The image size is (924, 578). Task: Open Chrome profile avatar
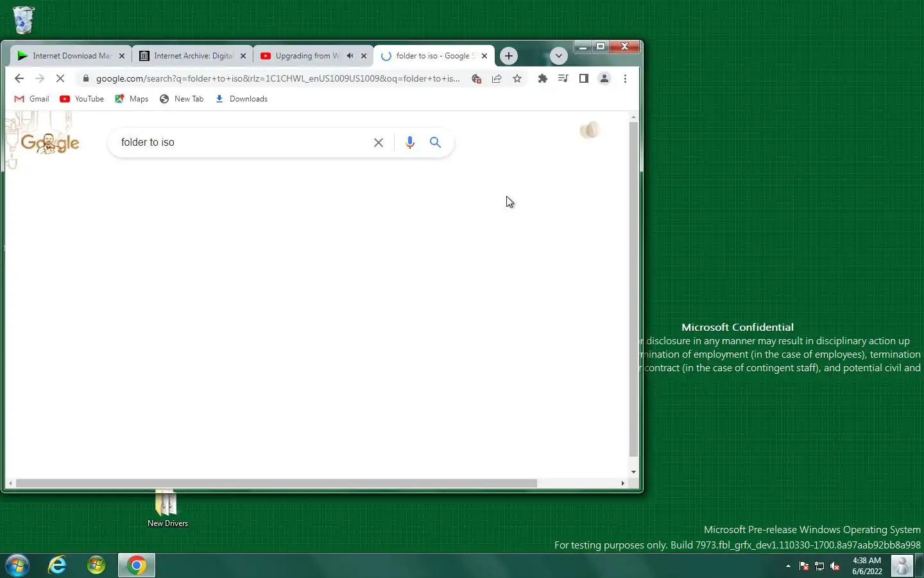(x=604, y=78)
